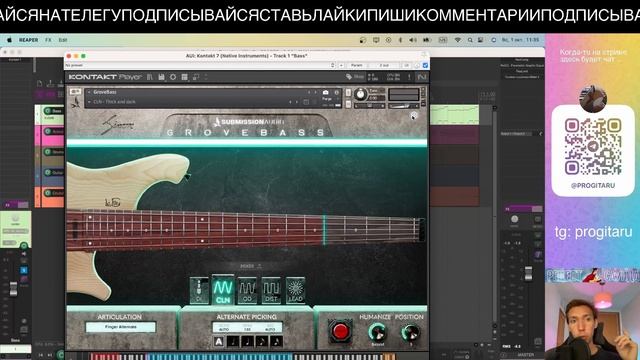This screenshot has height=360, width=640.
Task: Click the info icon in GroveBass header
Action: [x=337, y=93]
